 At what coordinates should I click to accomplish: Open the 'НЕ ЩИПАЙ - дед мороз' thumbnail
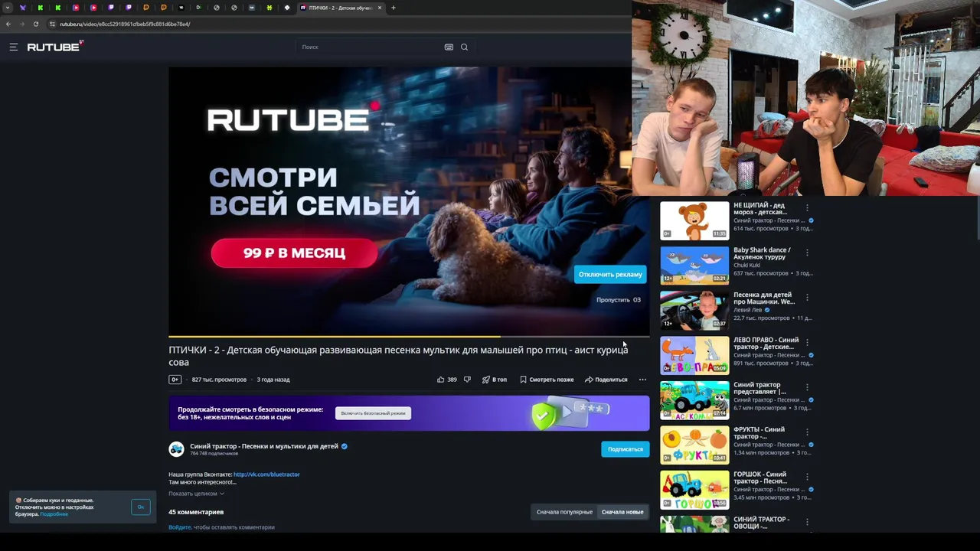click(x=694, y=220)
